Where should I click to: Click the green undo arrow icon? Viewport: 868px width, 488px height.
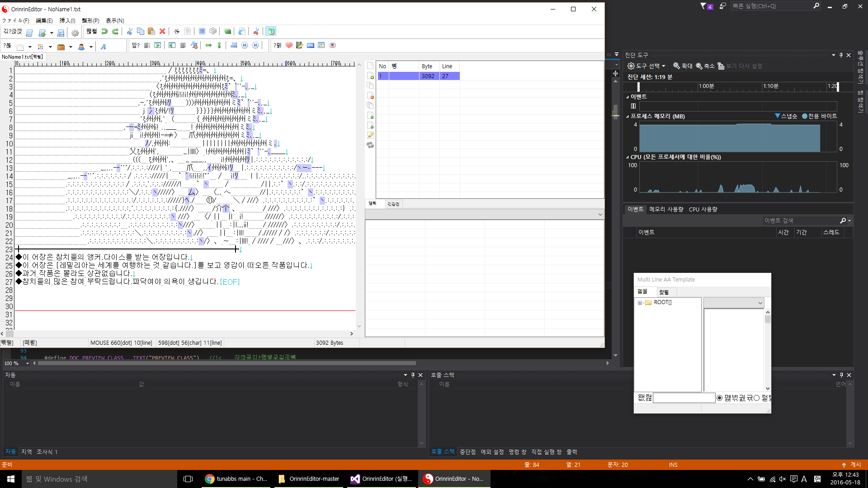coord(104,32)
